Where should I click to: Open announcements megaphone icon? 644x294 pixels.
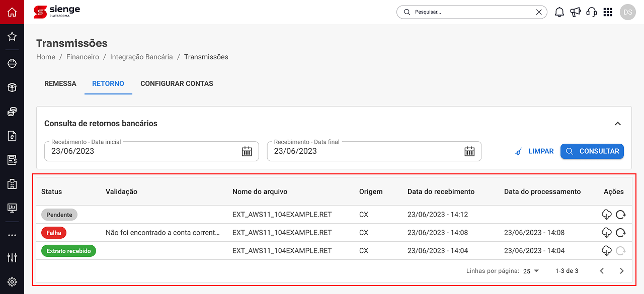576,12
